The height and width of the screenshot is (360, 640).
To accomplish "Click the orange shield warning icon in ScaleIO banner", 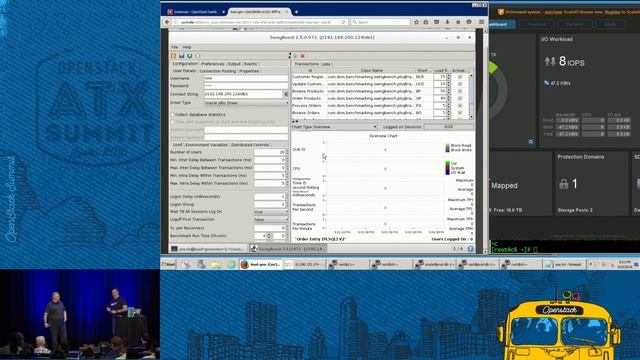I will coord(501,12).
